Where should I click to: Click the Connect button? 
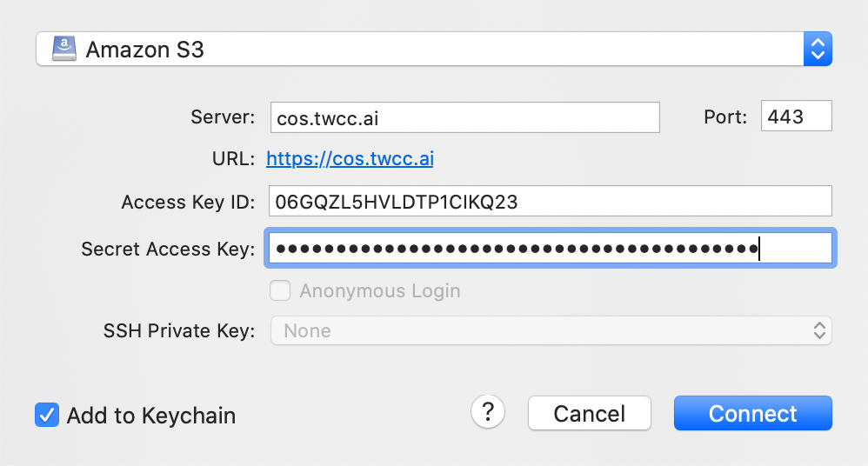pos(753,413)
